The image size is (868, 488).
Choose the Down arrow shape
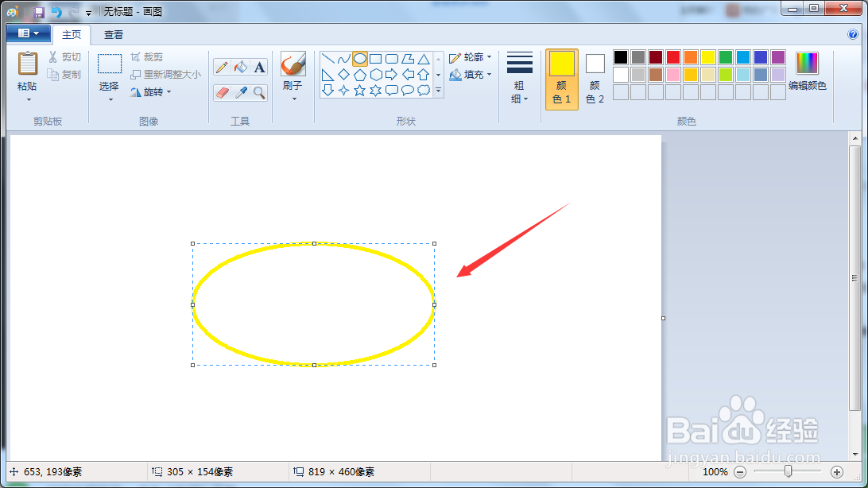[x=327, y=90]
